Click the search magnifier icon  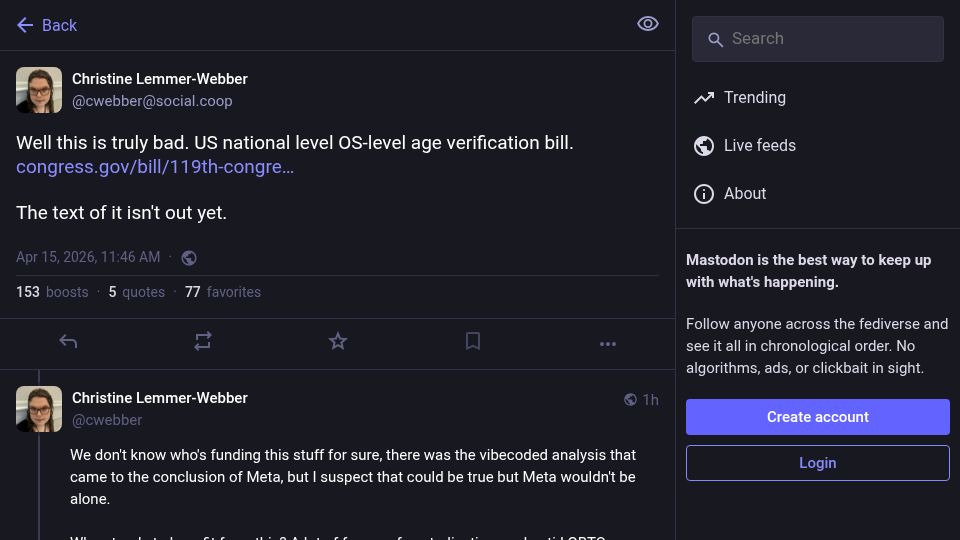715,40
